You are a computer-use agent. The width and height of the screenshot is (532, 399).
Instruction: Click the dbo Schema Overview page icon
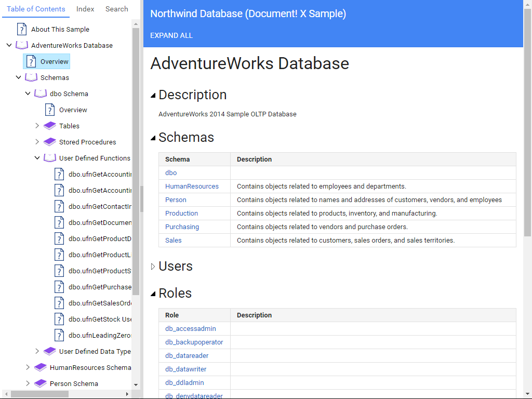coord(50,110)
